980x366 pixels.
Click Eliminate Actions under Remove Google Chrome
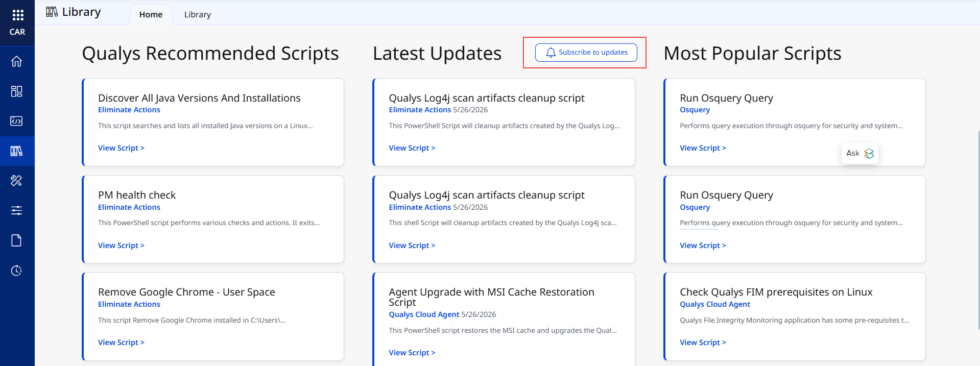click(x=129, y=304)
